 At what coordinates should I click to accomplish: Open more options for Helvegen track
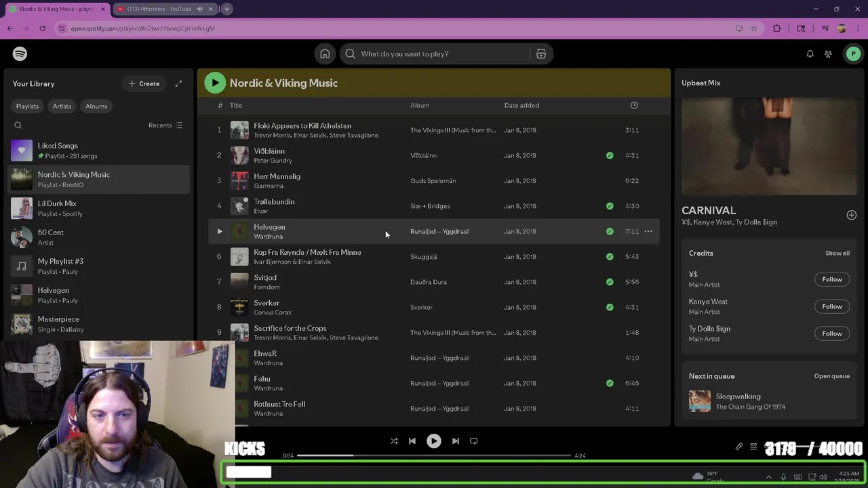[648, 231]
